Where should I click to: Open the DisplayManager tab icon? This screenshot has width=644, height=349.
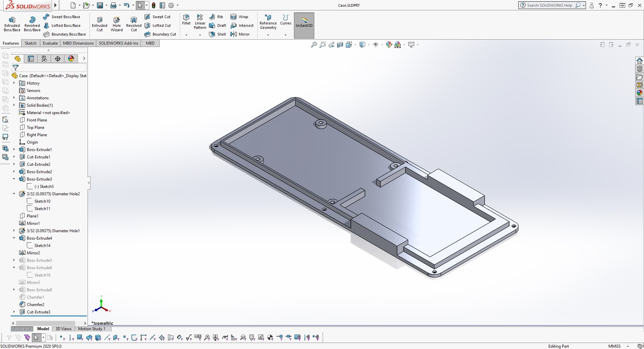point(71,59)
